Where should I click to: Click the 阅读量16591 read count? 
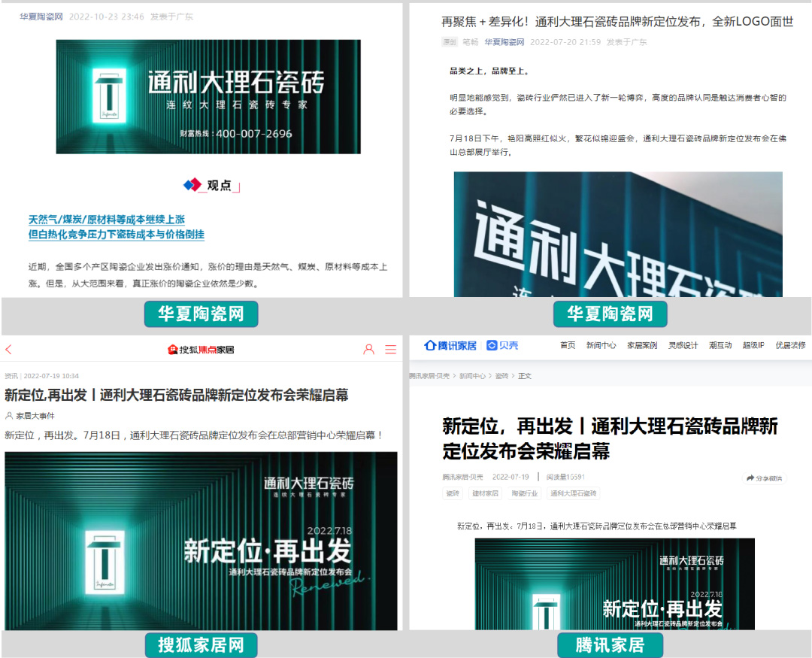pos(565,478)
